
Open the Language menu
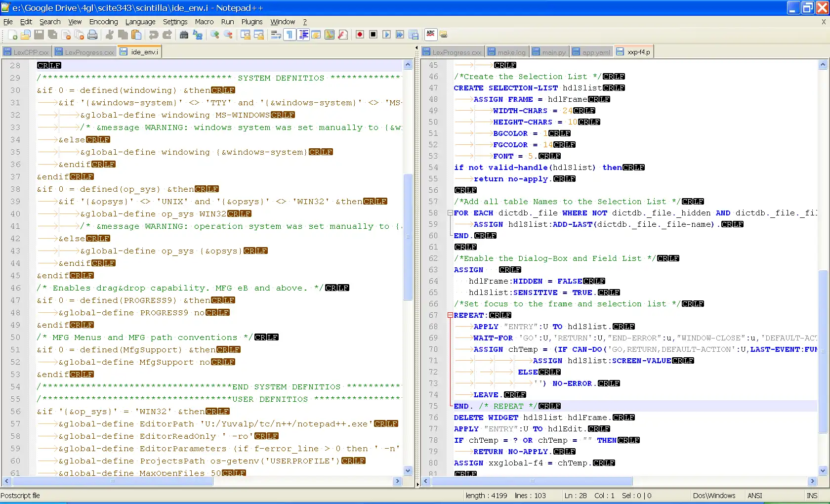click(140, 22)
